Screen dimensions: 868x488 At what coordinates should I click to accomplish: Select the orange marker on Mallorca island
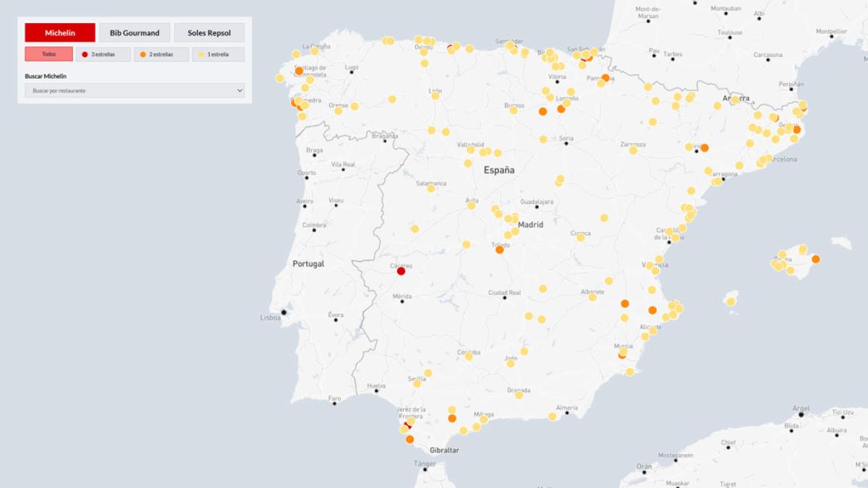816,257
